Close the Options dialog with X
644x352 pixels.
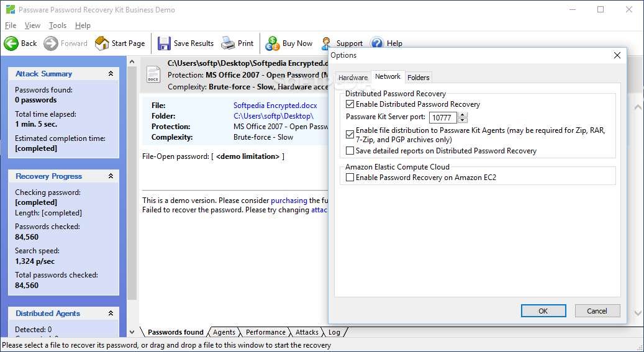(617, 55)
